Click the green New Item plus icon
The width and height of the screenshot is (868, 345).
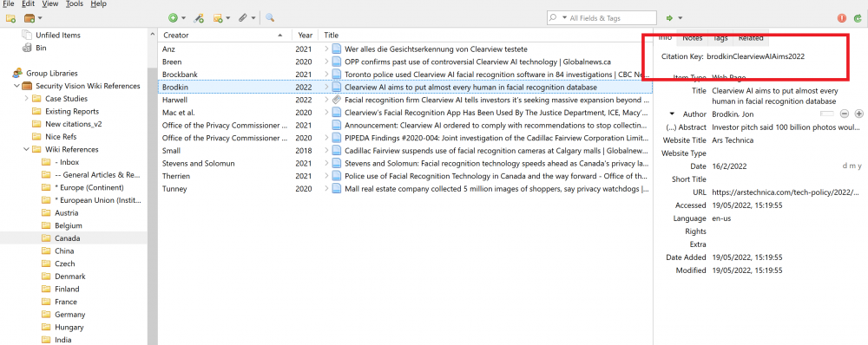(174, 18)
